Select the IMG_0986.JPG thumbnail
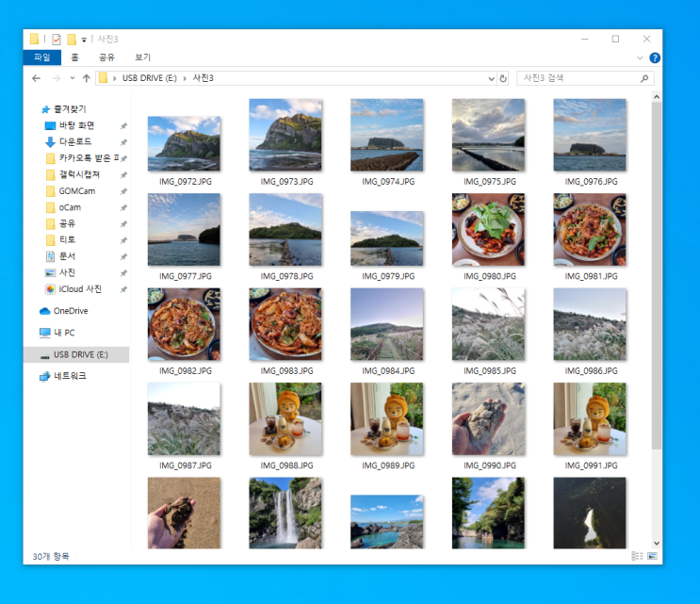Image resolution: width=700 pixels, height=604 pixels. [590, 324]
